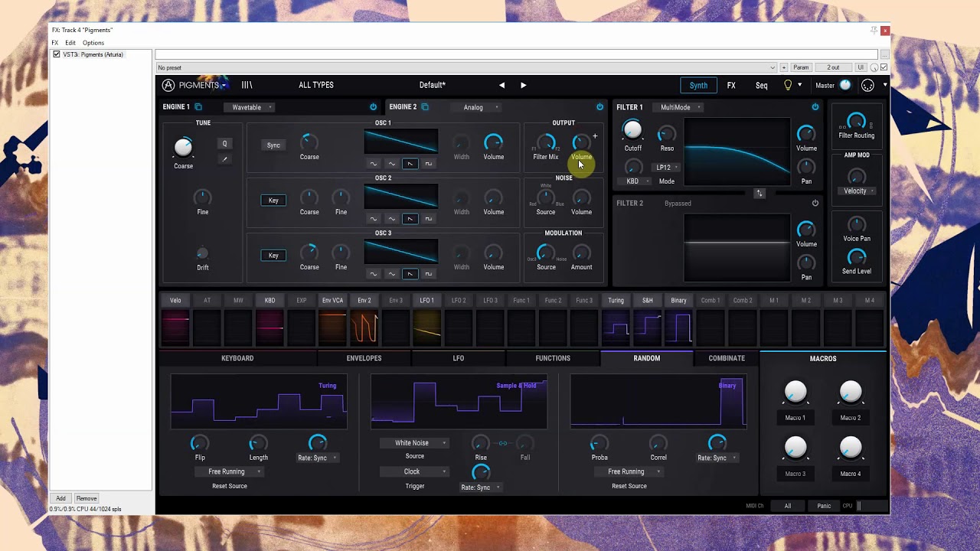Viewport: 980px width, 551px height.
Task: Click the Q quantize button in Tune
Action: click(x=224, y=144)
